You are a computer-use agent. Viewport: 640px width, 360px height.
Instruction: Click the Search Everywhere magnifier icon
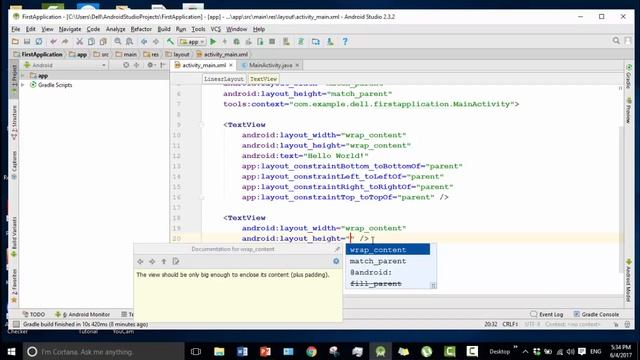[616, 41]
